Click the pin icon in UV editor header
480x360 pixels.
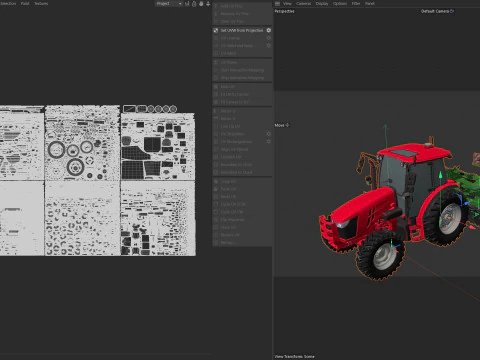[x=208, y=4]
